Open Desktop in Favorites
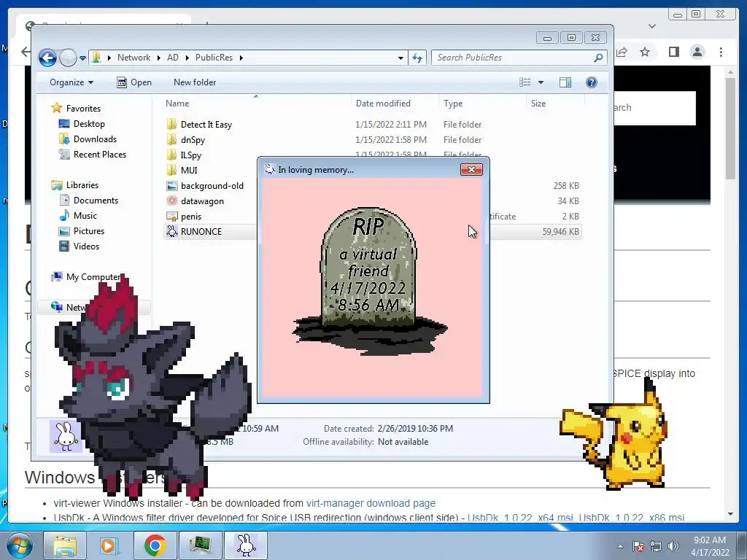This screenshot has width=747, height=560. (x=88, y=124)
